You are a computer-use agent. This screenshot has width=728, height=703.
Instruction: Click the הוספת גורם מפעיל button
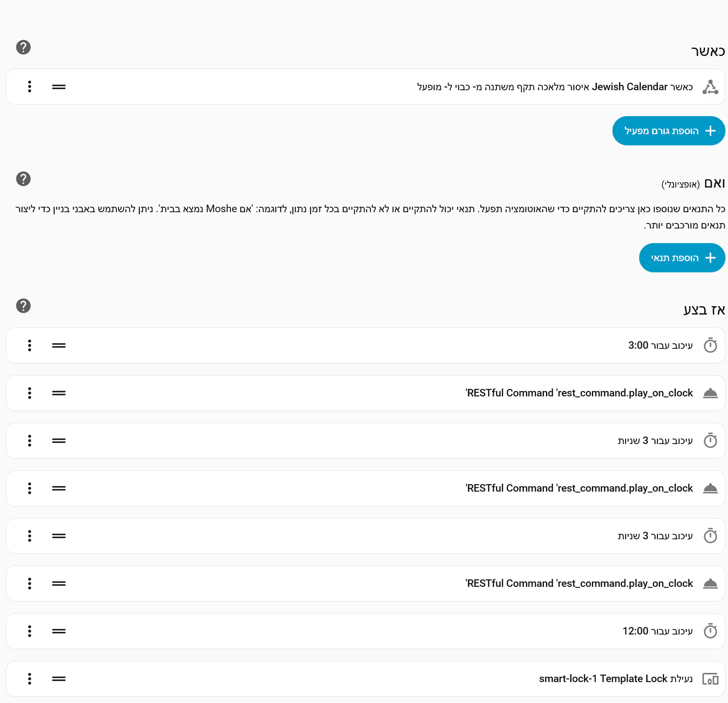pos(668,131)
